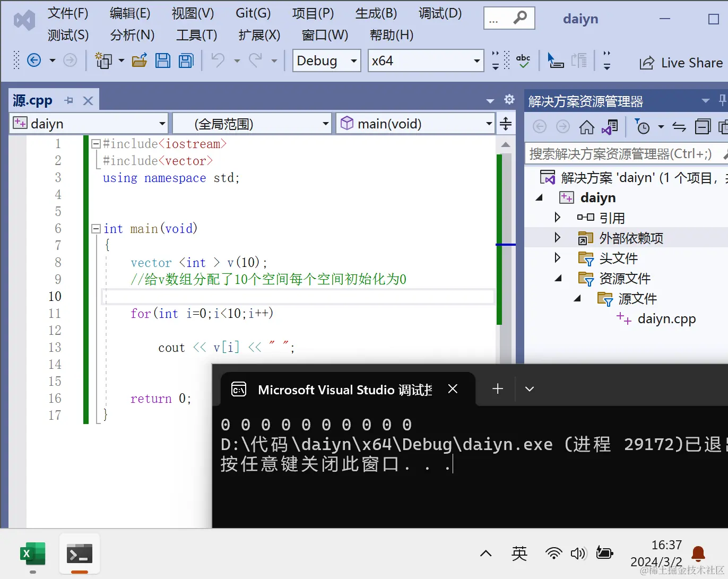The height and width of the screenshot is (579, 728).
Task: Close the 源.cpp tab
Action: click(x=88, y=100)
